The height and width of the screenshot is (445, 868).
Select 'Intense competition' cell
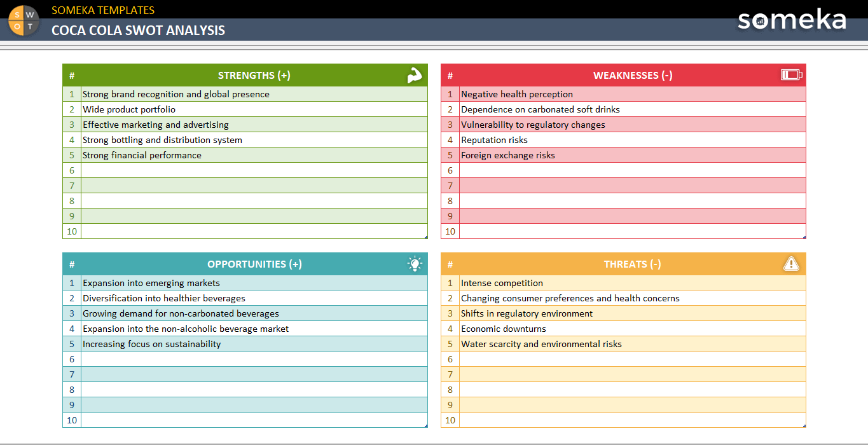point(633,283)
